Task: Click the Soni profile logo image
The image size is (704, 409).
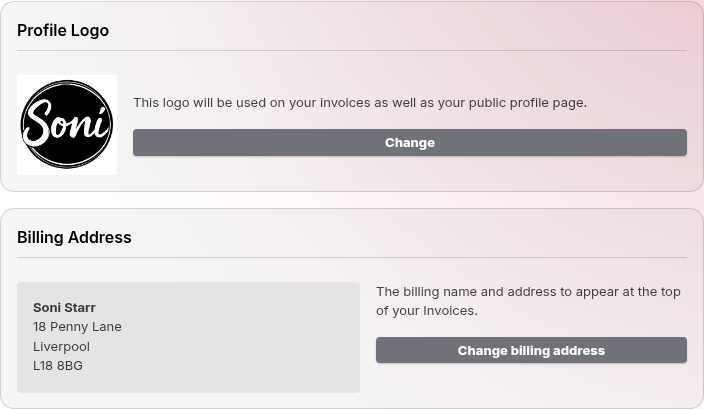Action: click(67, 125)
